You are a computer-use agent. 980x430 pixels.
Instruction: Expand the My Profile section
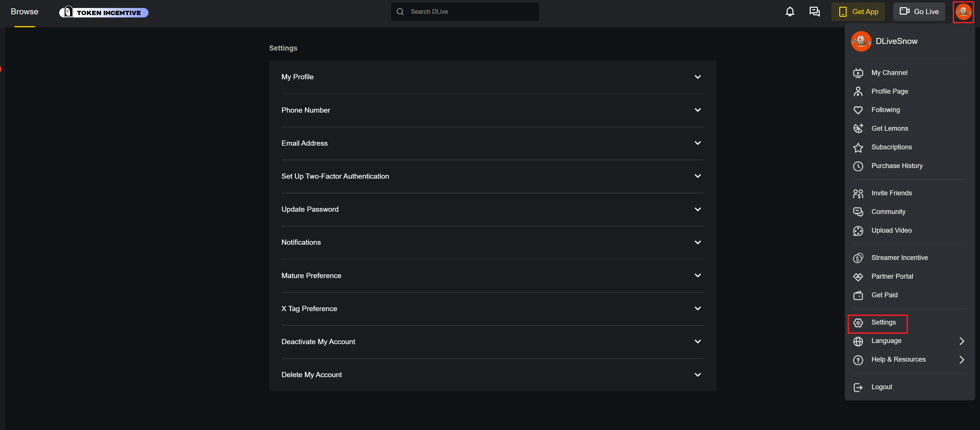coord(697,77)
